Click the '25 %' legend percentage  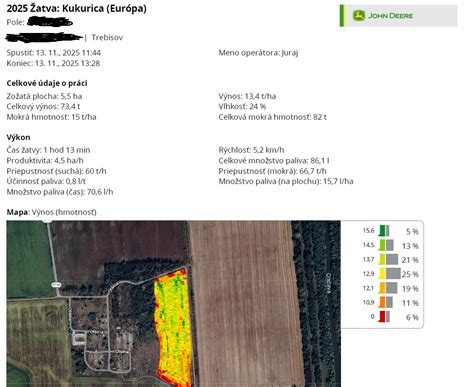(410, 274)
